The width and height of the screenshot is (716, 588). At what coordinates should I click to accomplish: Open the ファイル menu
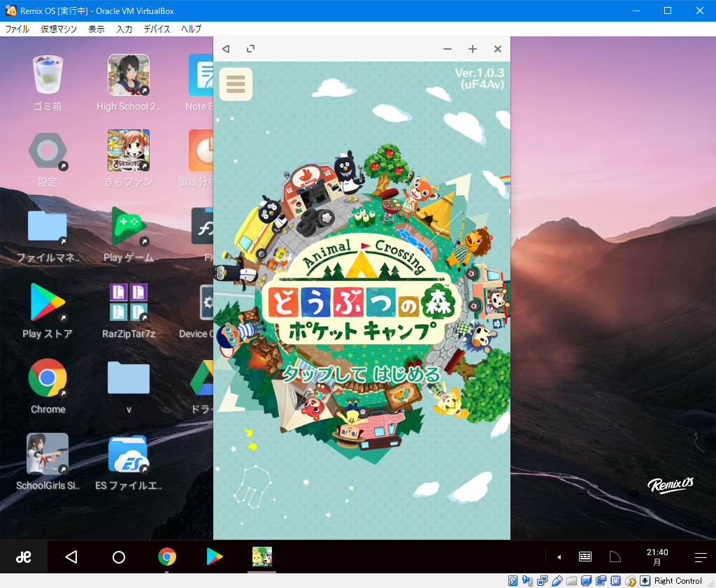(17, 29)
